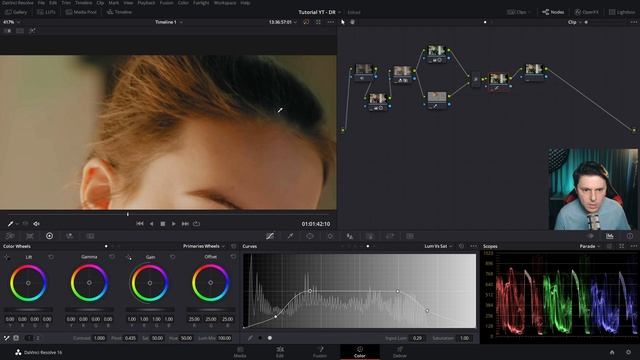Click the Lift master wheel slider

(x=28, y=310)
